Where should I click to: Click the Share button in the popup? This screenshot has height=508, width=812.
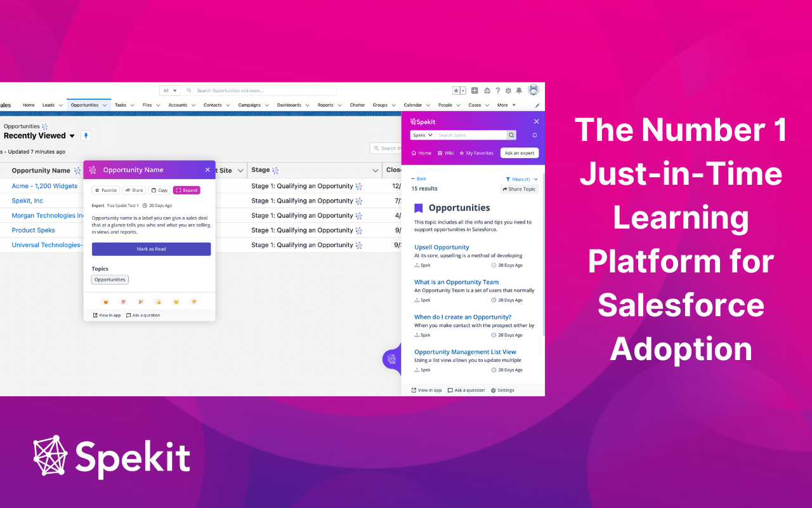(134, 190)
